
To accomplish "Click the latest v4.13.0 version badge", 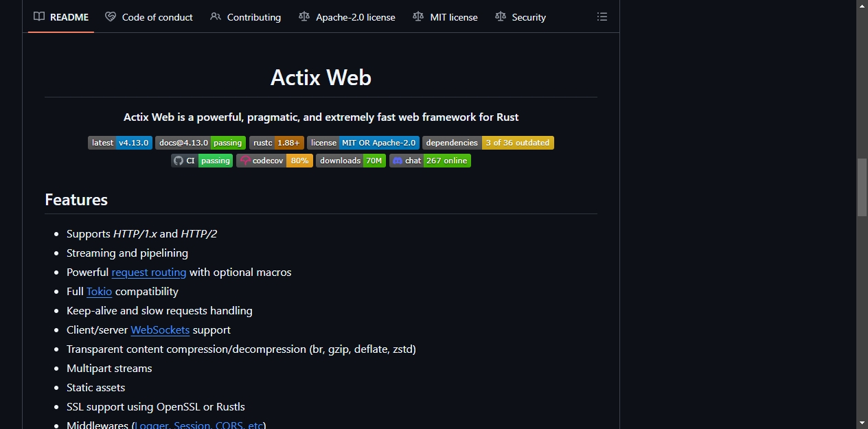I will [x=120, y=143].
